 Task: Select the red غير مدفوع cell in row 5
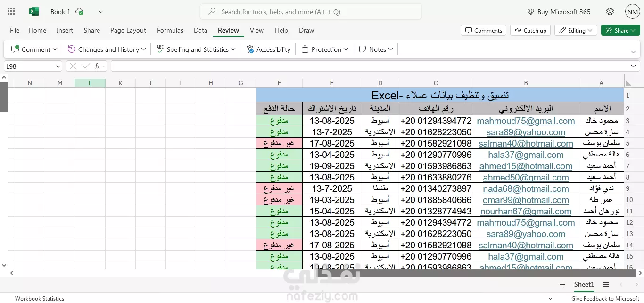[x=279, y=143]
